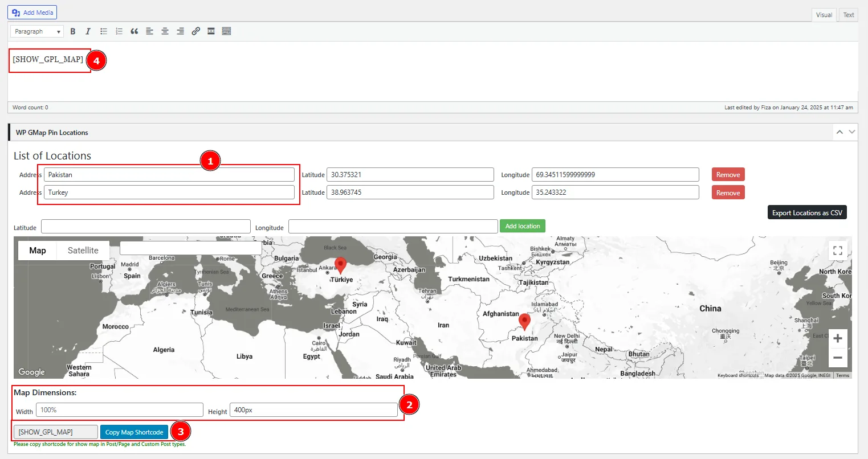Switch to the Text editor tab
Screen dimensions: 868x459
pyautogui.click(x=849, y=15)
